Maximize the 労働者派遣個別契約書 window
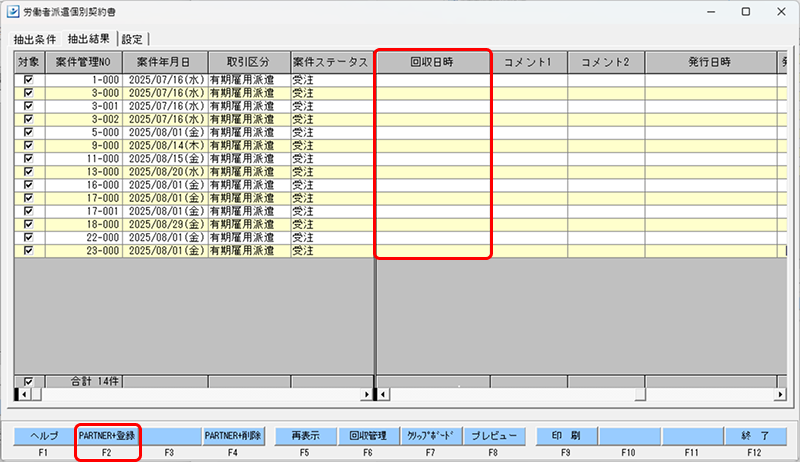Image resolution: width=800 pixels, height=462 pixels. [x=746, y=11]
